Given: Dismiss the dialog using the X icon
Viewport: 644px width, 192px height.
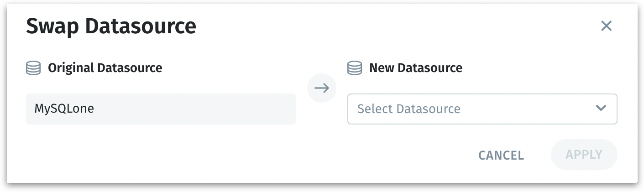Looking at the screenshot, I should (606, 26).
